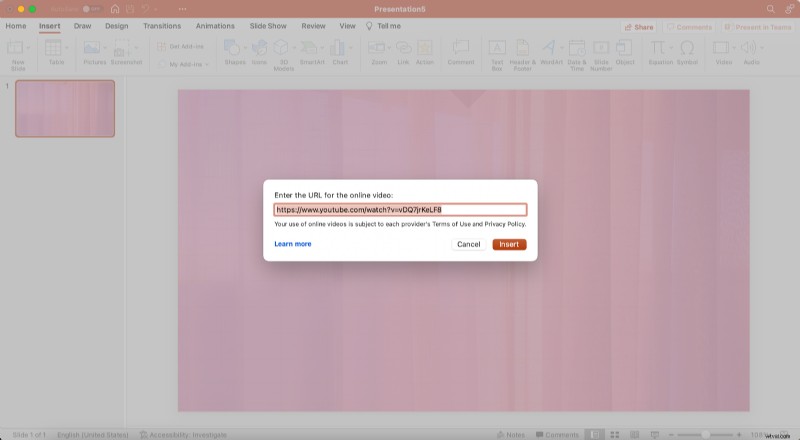Image resolution: width=800 pixels, height=440 pixels.
Task: Expand the New Slide dropdown arrow
Action: coord(28,48)
